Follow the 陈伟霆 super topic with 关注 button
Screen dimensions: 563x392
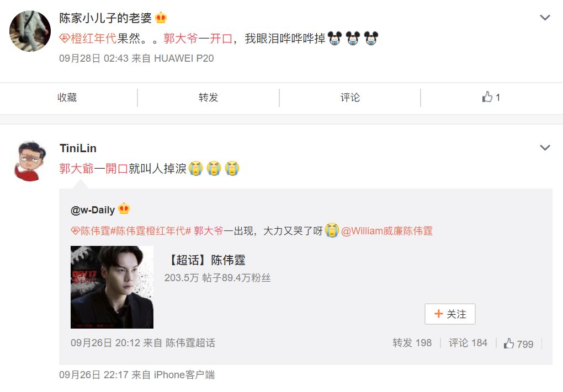pos(450,314)
